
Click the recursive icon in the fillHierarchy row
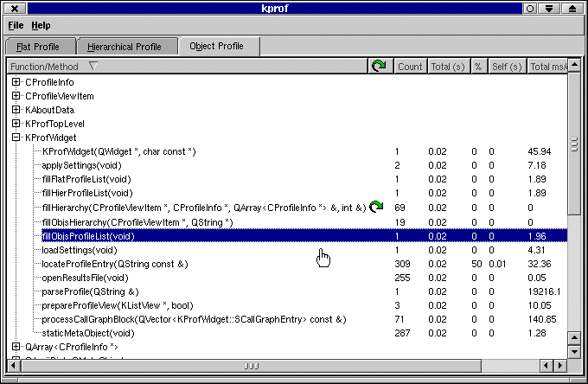(376, 207)
